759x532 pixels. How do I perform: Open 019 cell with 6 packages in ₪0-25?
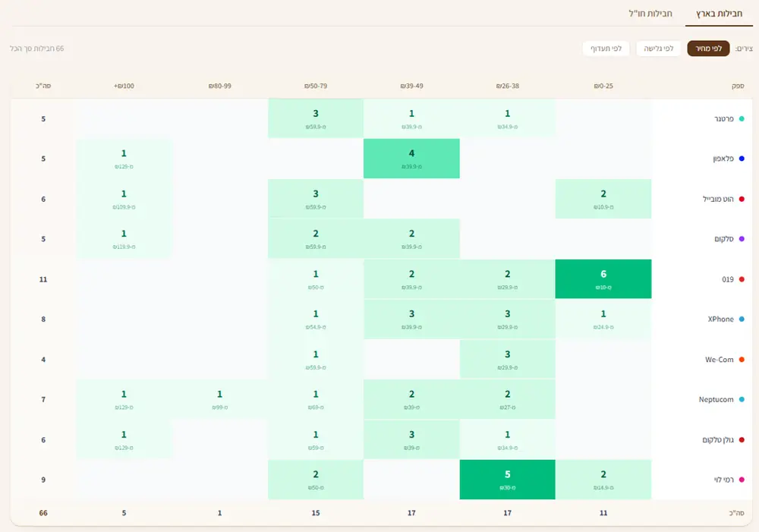[x=603, y=279]
